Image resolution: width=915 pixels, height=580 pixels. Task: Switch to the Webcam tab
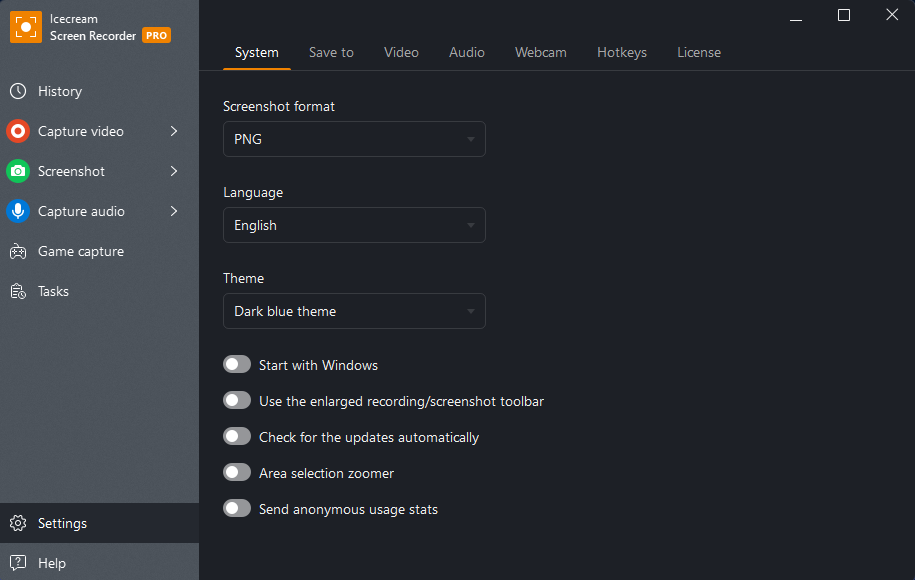click(x=540, y=53)
